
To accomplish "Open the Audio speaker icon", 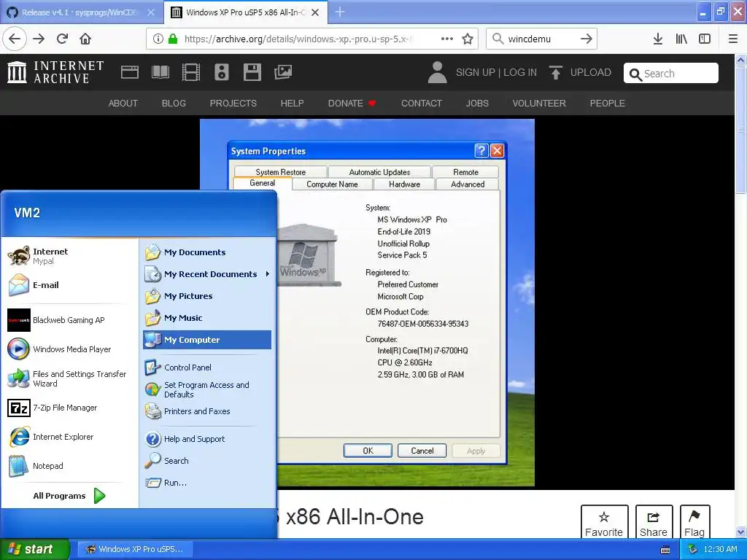I will click(222, 72).
